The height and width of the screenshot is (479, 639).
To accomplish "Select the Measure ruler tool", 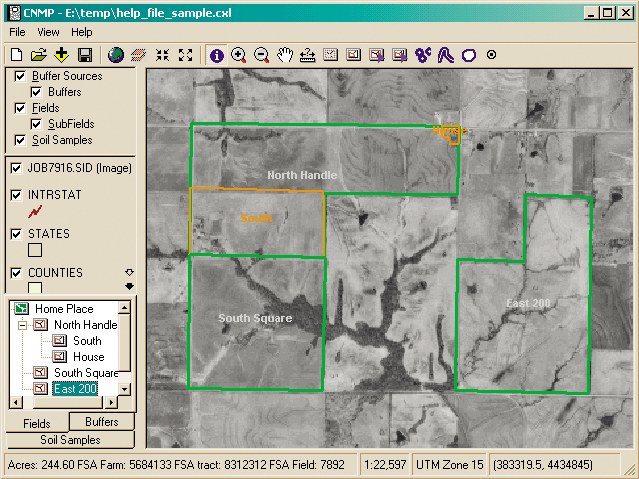I will click(308, 55).
